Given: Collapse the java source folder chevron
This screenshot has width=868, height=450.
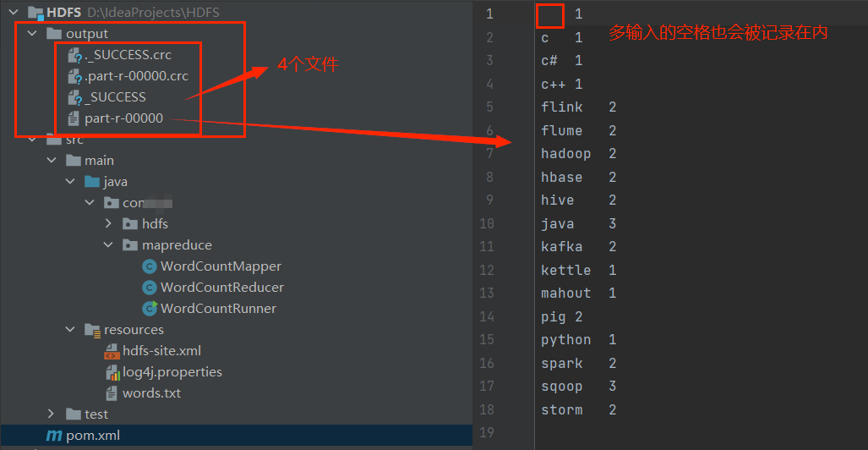Looking at the screenshot, I should 70,182.
